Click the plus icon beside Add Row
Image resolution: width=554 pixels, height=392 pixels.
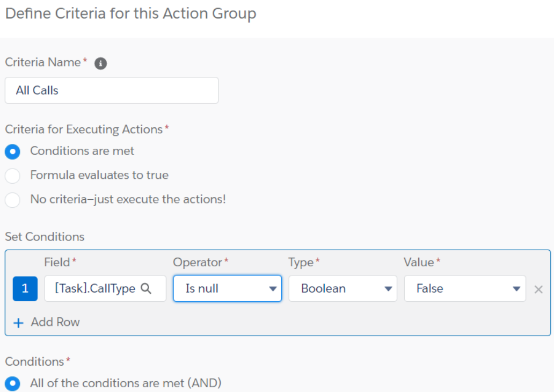18,323
